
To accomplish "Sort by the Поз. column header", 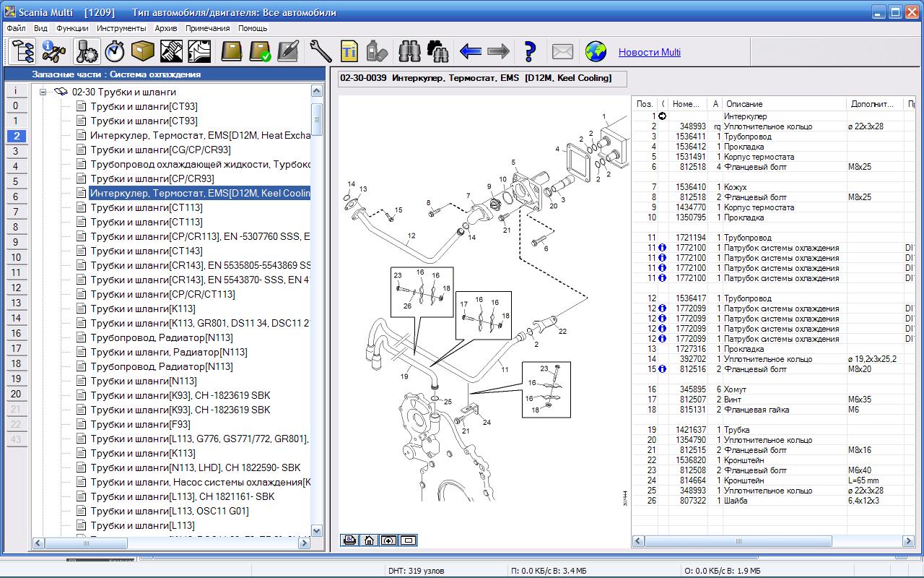I will click(645, 104).
